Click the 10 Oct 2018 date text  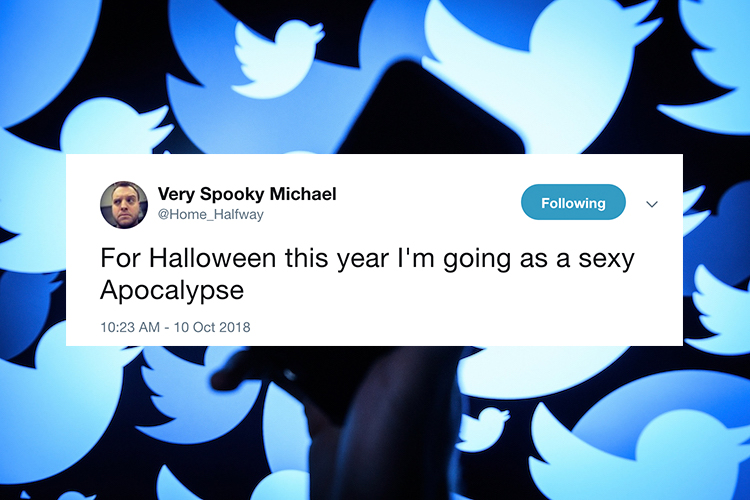(x=212, y=327)
